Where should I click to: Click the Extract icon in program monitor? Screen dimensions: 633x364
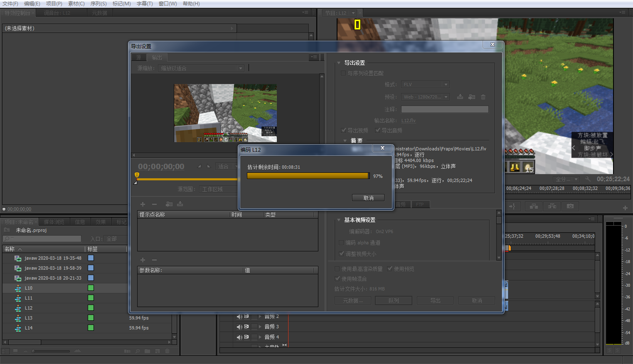(x=552, y=206)
